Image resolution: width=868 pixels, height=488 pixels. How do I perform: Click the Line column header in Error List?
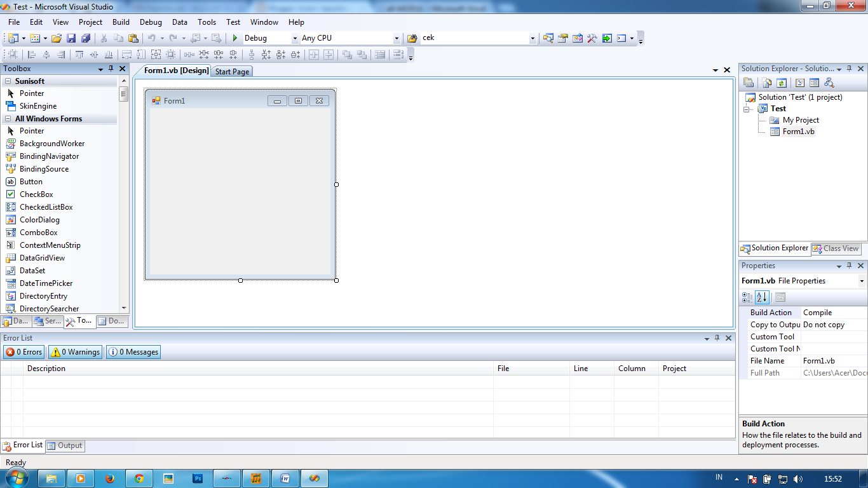[592, 369]
